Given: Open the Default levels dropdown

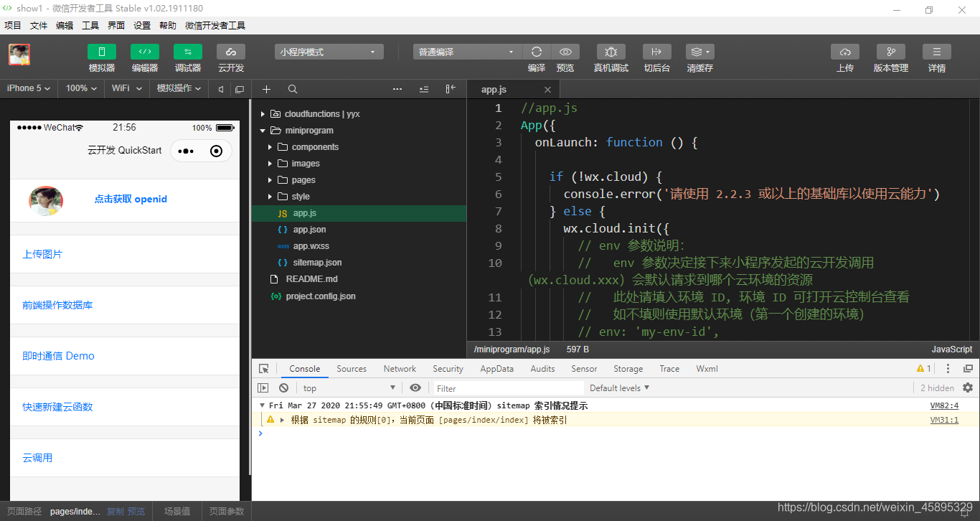Looking at the screenshot, I should (x=620, y=388).
